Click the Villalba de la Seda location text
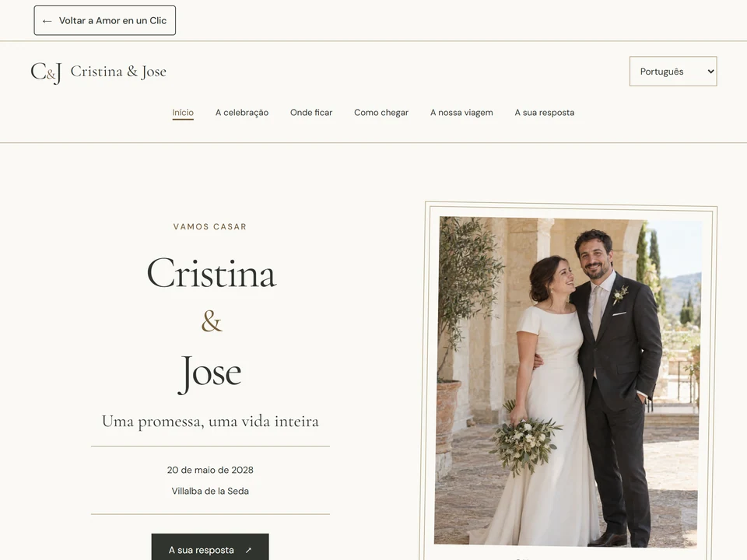Screen dimensions: 747x560 (210, 491)
